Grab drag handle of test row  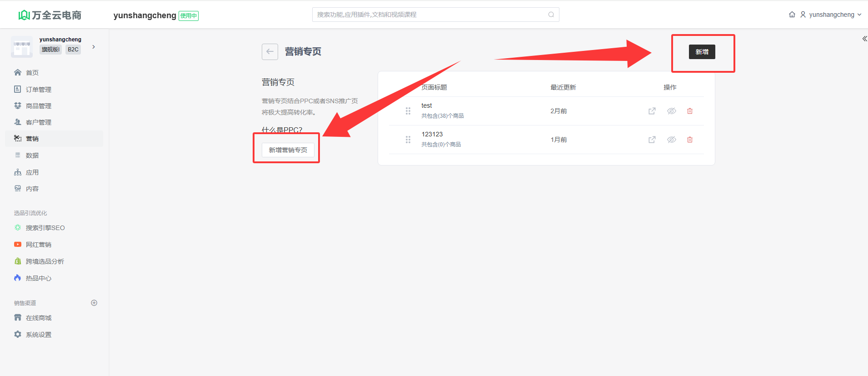408,111
